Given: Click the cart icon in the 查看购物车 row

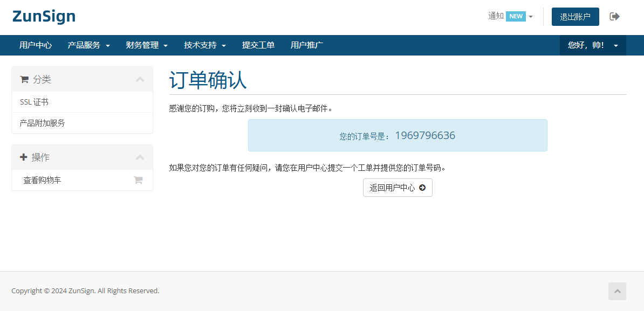Looking at the screenshot, I should click(138, 179).
